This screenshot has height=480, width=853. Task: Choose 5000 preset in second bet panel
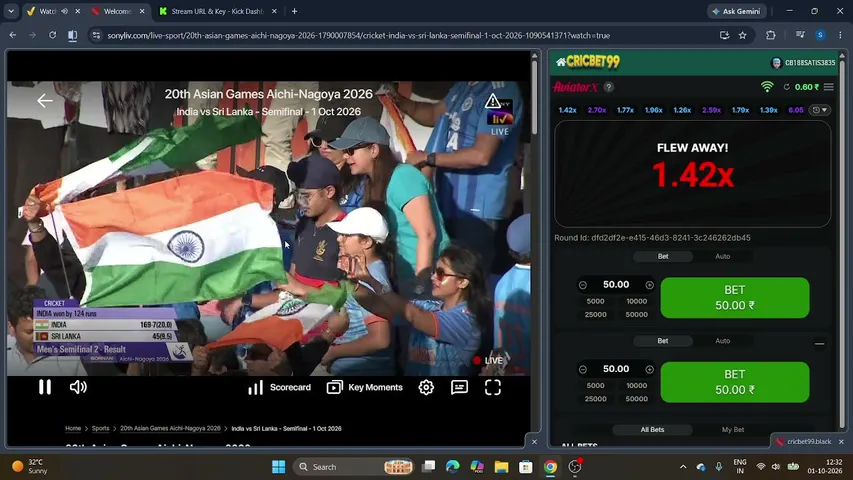pyautogui.click(x=595, y=385)
